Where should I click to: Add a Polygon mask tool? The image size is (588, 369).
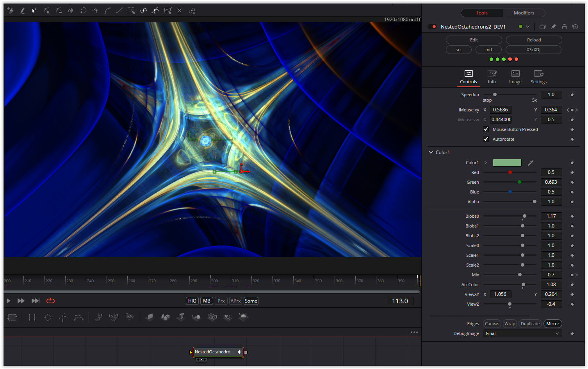coord(63,317)
